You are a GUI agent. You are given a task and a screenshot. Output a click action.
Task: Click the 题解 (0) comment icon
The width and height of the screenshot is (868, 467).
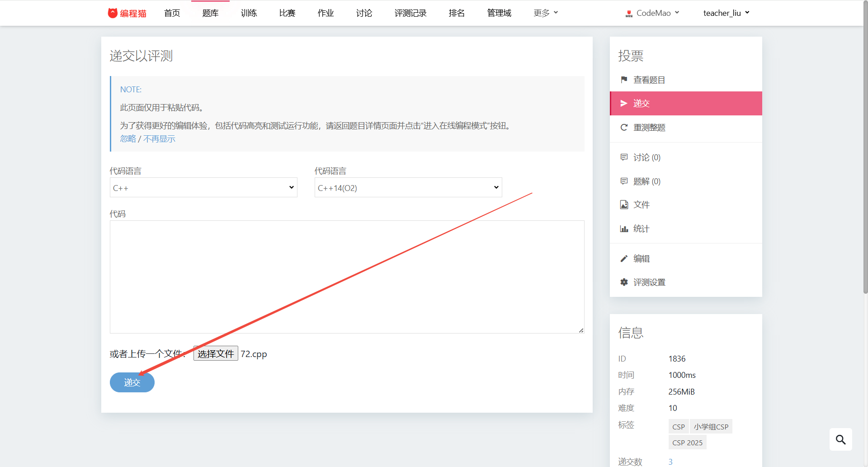coord(624,181)
